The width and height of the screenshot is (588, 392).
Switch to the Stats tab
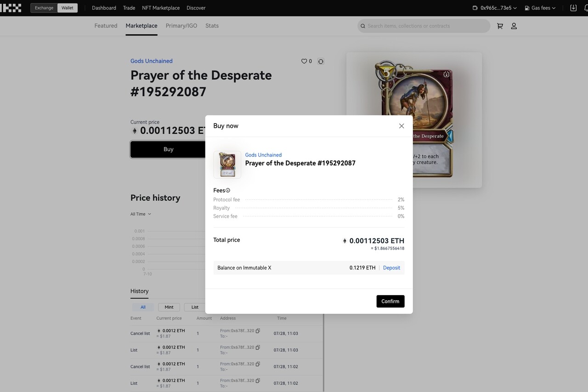click(212, 26)
